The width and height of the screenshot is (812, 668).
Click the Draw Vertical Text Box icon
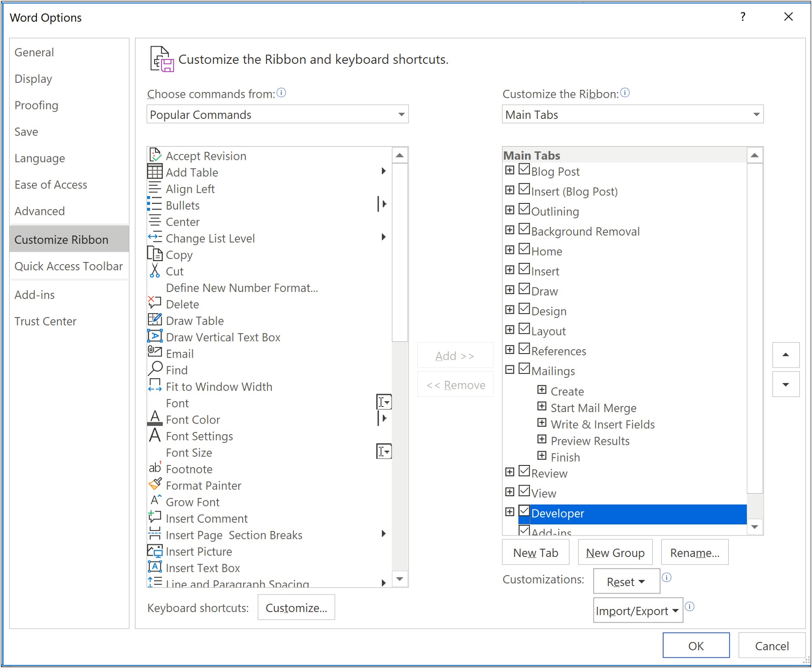[x=155, y=336]
